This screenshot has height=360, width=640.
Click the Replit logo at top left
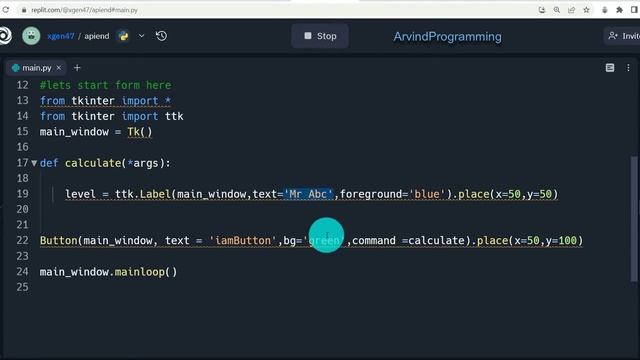point(5,36)
